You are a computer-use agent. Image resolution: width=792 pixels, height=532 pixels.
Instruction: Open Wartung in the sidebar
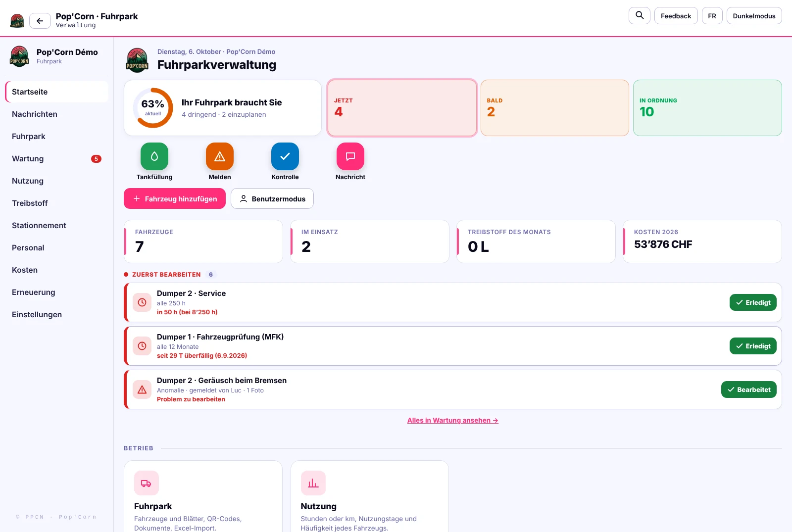[56, 159]
